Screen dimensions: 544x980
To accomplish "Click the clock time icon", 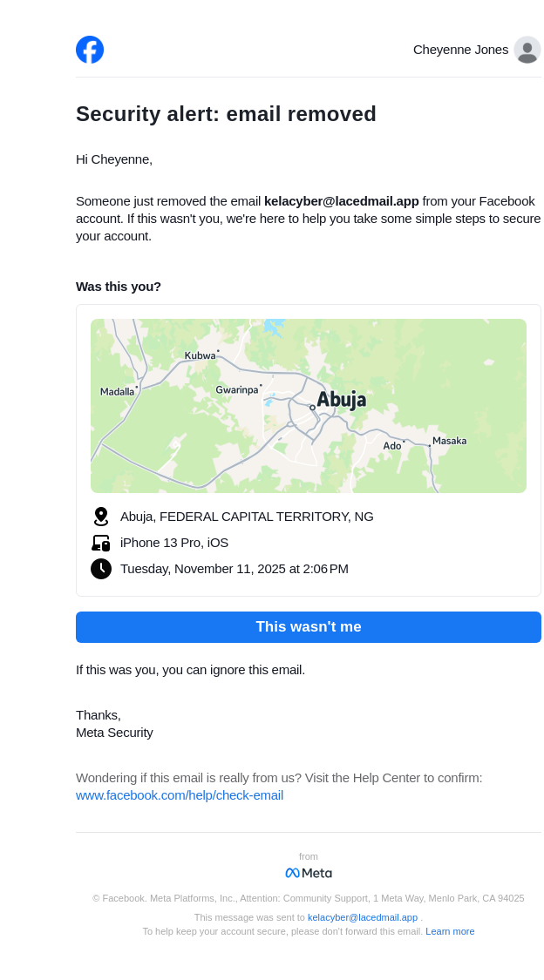I will 101,569.
